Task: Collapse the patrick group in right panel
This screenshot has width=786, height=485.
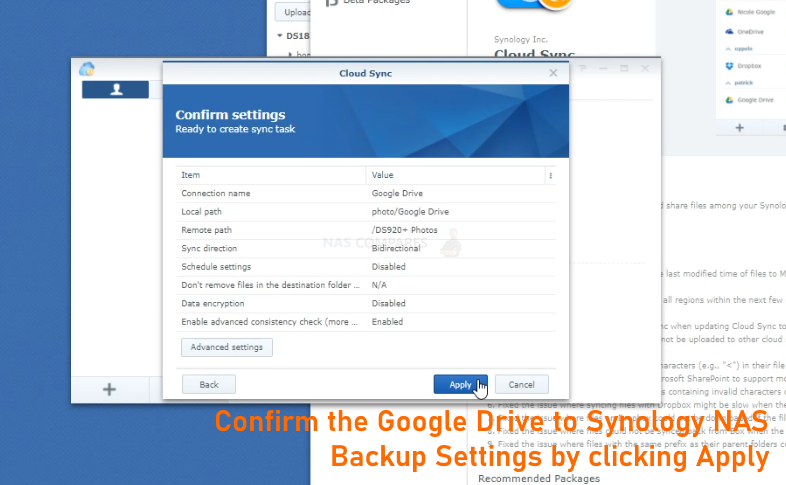Action: click(728, 83)
